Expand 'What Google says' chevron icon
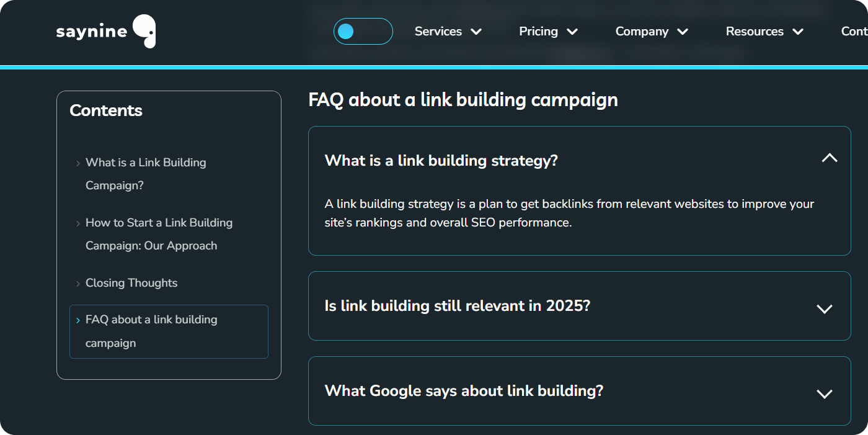The height and width of the screenshot is (435, 868). (x=824, y=394)
